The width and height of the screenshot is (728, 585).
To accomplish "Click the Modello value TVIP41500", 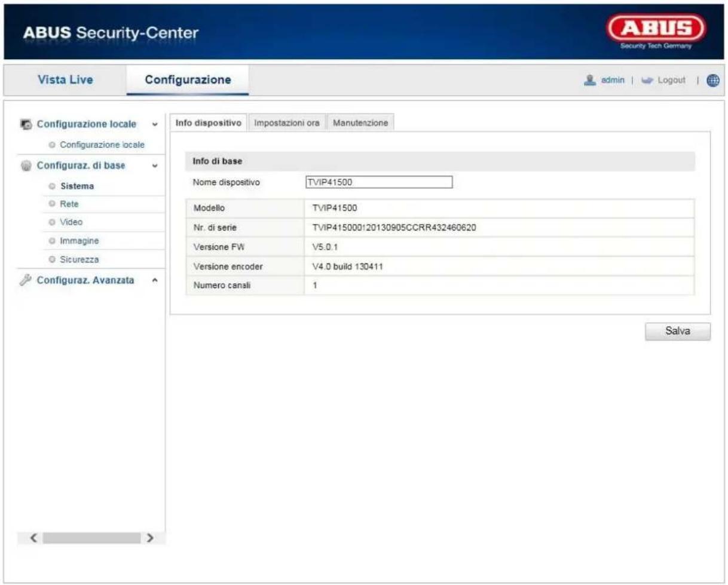I will [x=335, y=208].
